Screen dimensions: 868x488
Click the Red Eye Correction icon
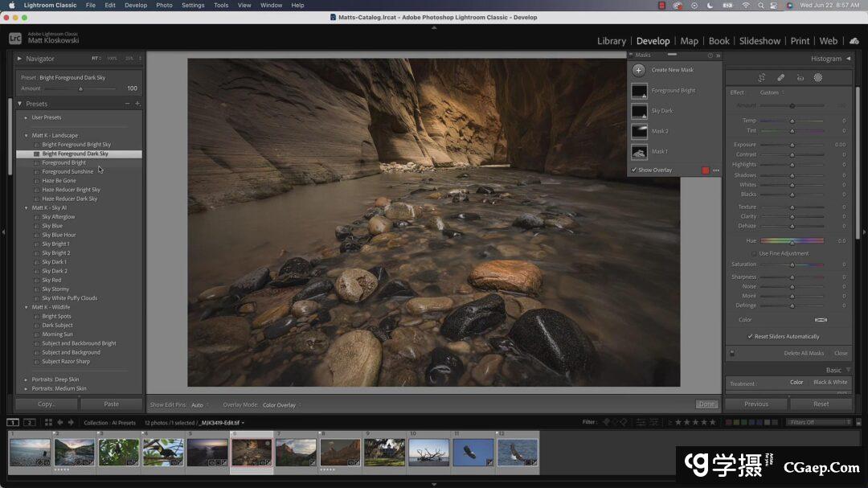(x=800, y=78)
